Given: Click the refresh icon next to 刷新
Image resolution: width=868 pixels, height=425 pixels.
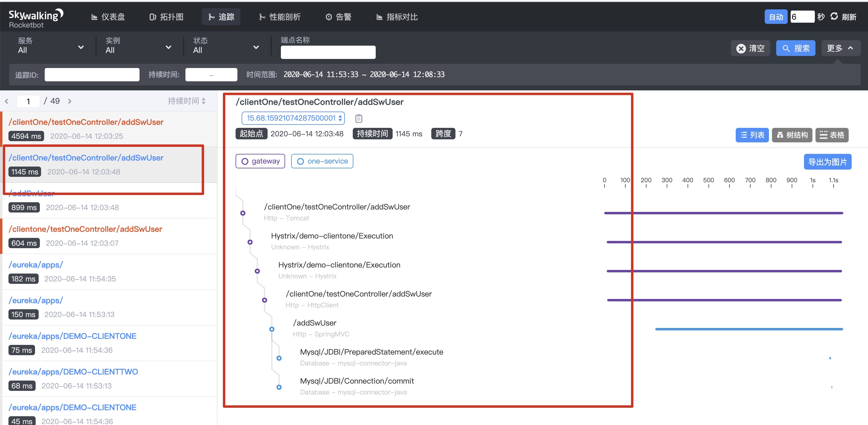Looking at the screenshot, I should click(x=834, y=17).
